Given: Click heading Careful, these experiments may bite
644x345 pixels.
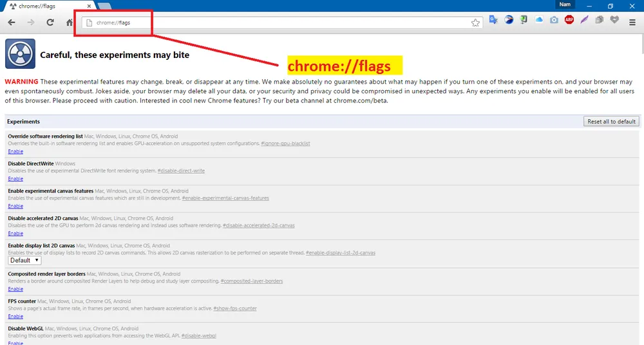Looking at the screenshot, I should (115, 55).
